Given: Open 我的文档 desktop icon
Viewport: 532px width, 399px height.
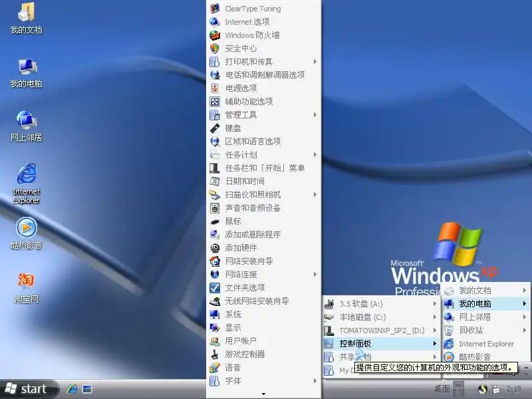Looking at the screenshot, I should tap(26, 19).
